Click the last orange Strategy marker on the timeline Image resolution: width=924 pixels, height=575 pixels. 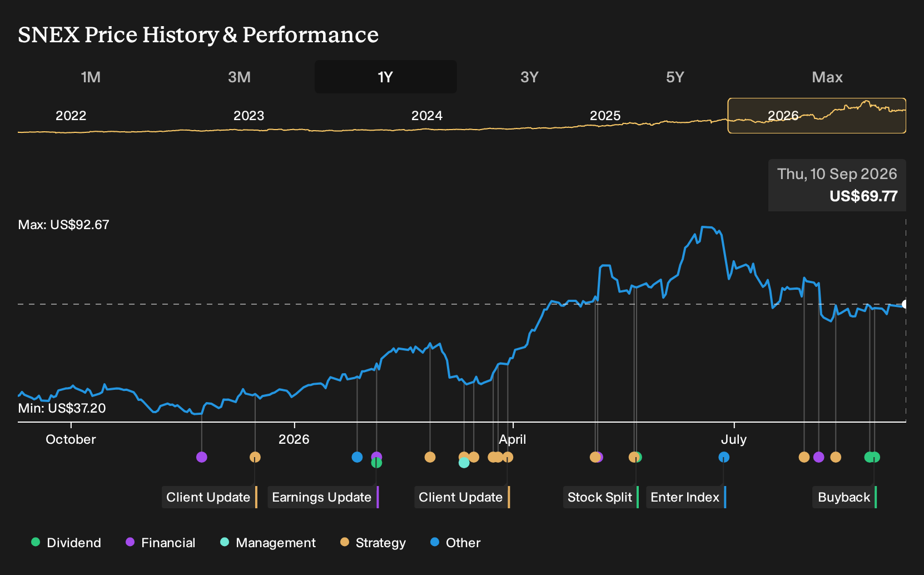coord(836,457)
